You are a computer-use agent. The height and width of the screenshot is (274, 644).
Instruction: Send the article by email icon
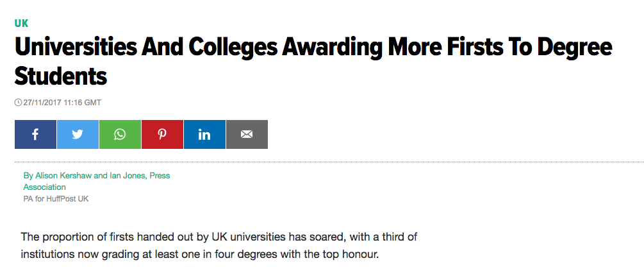point(247,135)
